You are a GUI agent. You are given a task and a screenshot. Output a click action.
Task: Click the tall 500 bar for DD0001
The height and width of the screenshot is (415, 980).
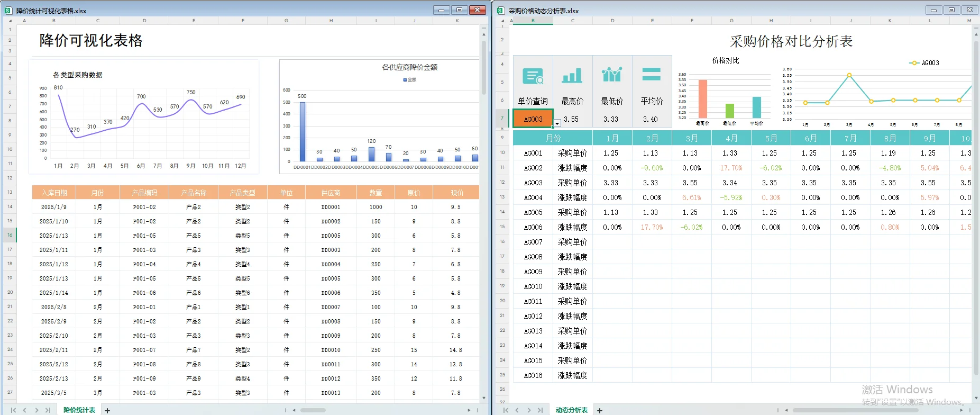[x=303, y=132]
